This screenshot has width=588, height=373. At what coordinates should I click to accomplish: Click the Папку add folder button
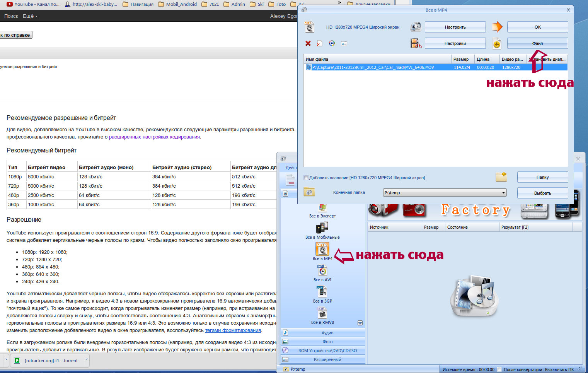tap(542, 177)
